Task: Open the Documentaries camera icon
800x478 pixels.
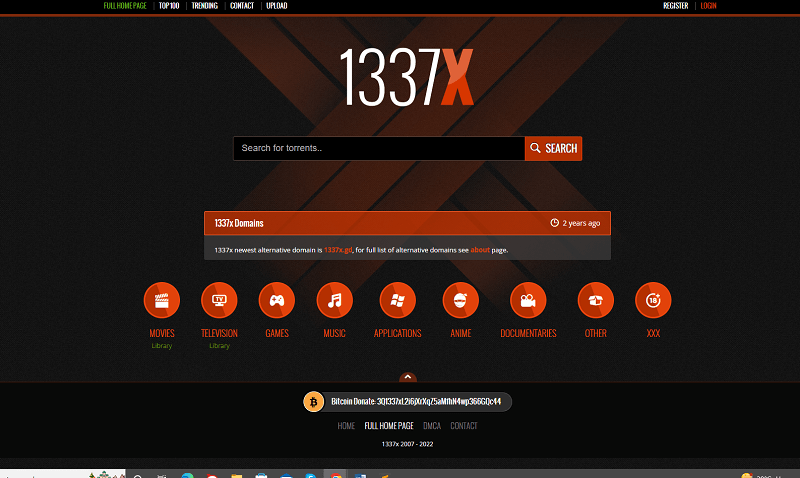Action: (528, 300)
